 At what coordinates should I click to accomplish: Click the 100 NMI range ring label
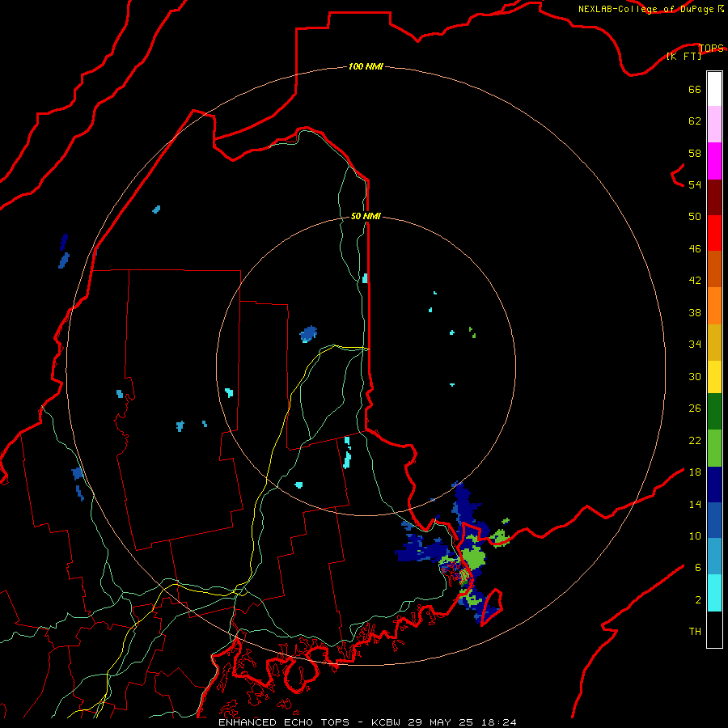366,66
